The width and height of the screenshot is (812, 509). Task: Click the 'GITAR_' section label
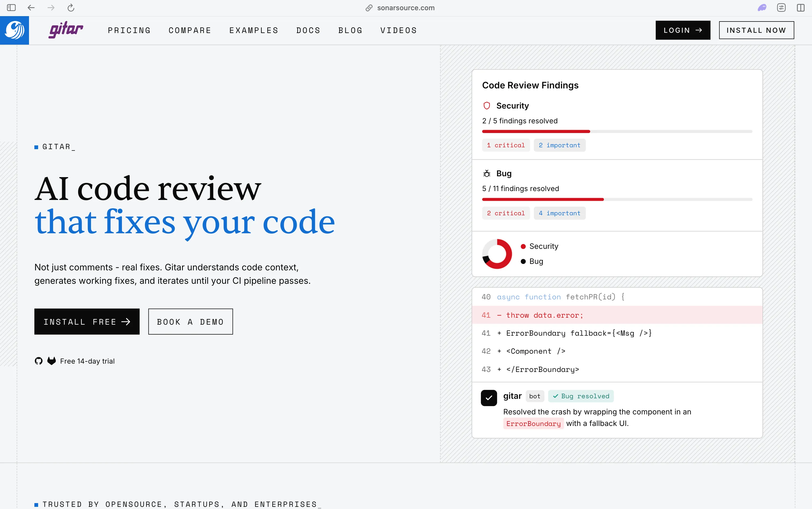click(x=59, y=147)
